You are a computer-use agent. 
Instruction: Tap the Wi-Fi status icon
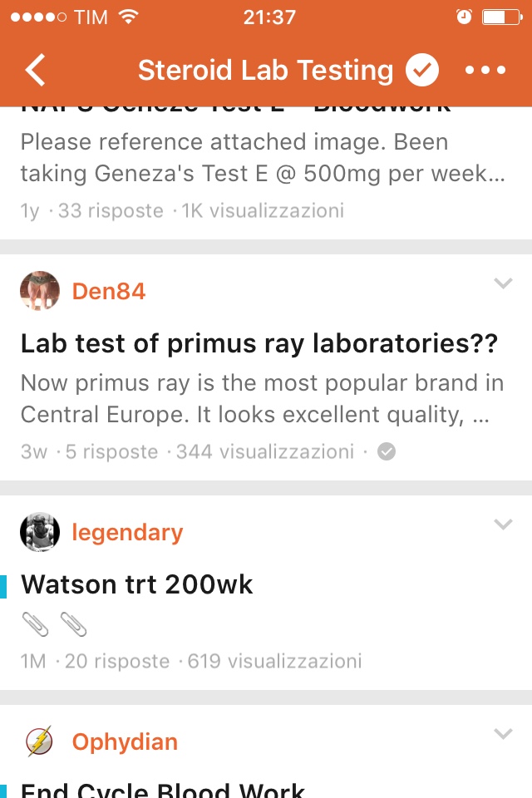(128, 17)
